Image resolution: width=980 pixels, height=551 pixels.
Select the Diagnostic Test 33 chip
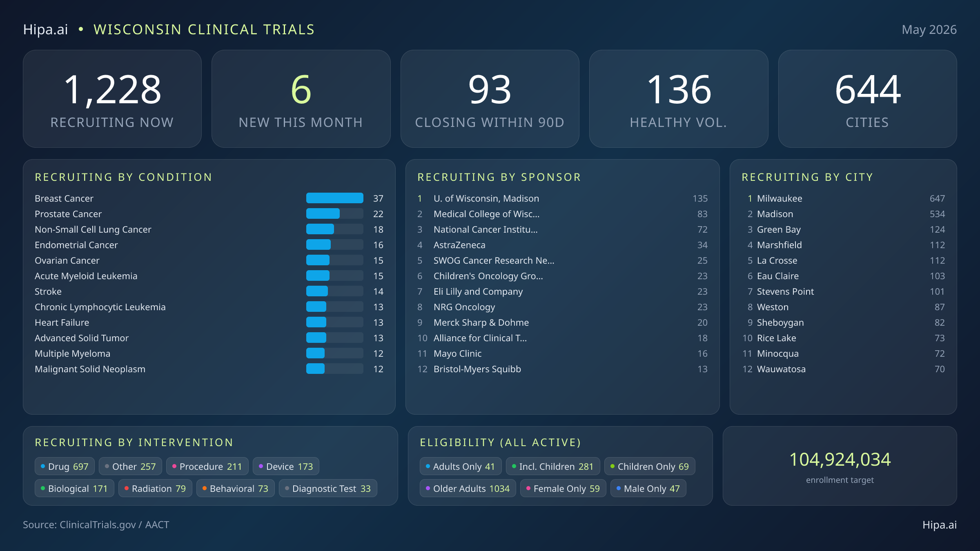coord(328,488)
